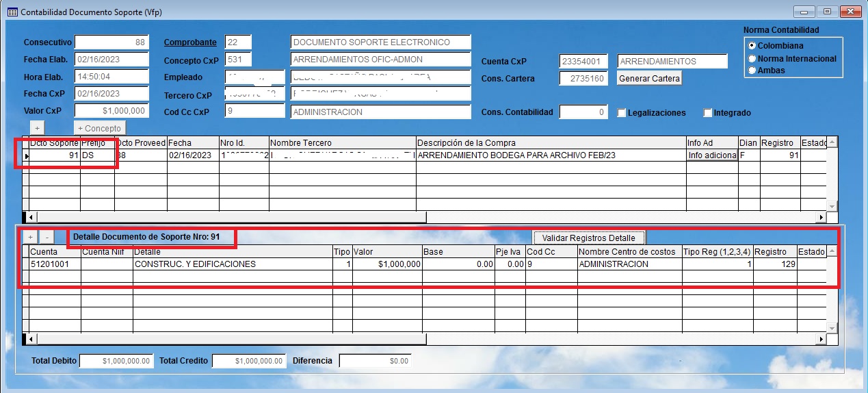Click the Concepto CxP field showing 531
Screen dimensions: 868x393
point(238,60)
